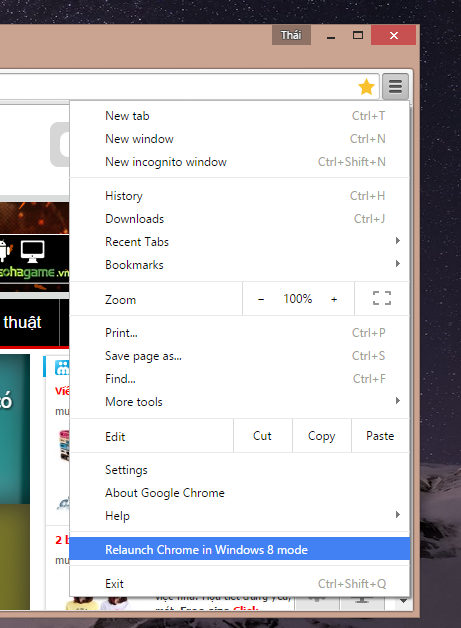461x628 pixels.
Task: Toggle fullscreen mode icon in Zoom row
Action: (382, 298)
